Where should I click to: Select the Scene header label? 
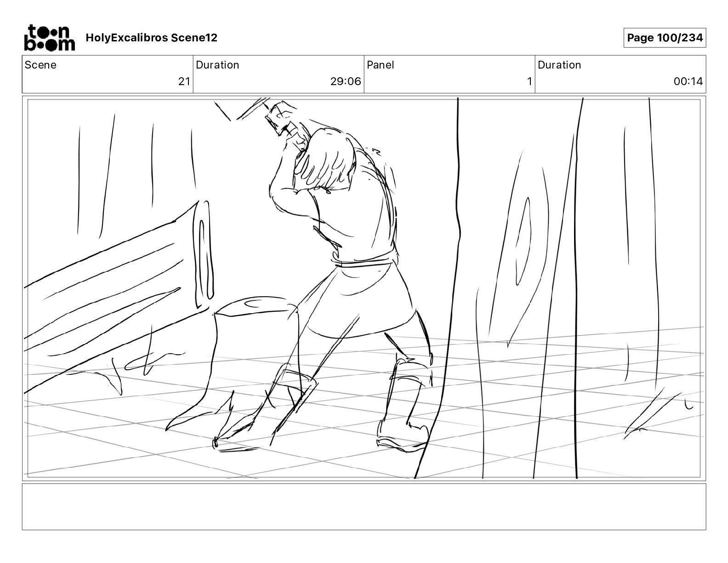coord(40,65)
